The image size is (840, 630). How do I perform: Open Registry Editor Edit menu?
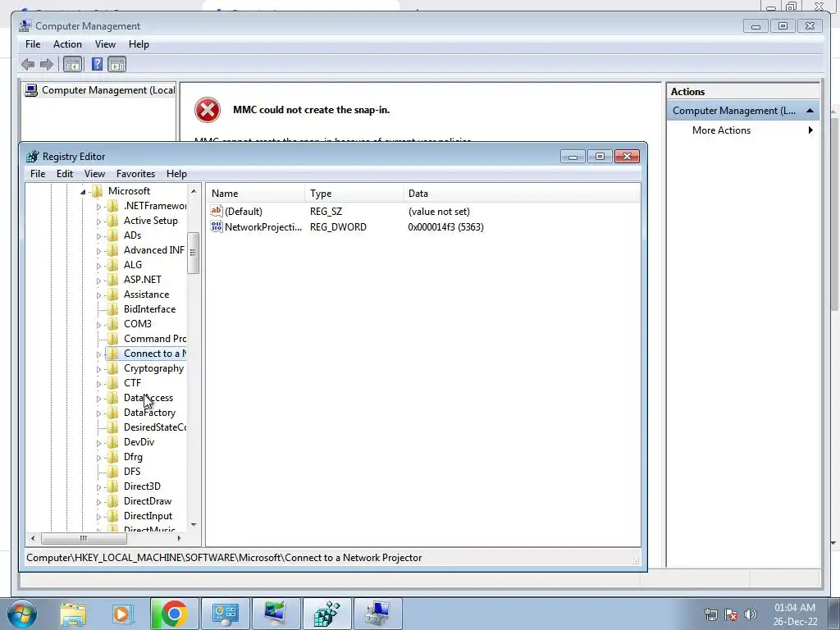click(64, 174)
